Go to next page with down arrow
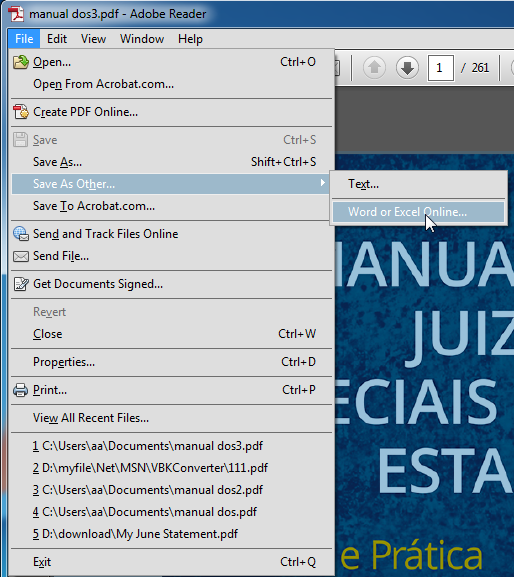The image size is (514, 577). click(407, 68)
